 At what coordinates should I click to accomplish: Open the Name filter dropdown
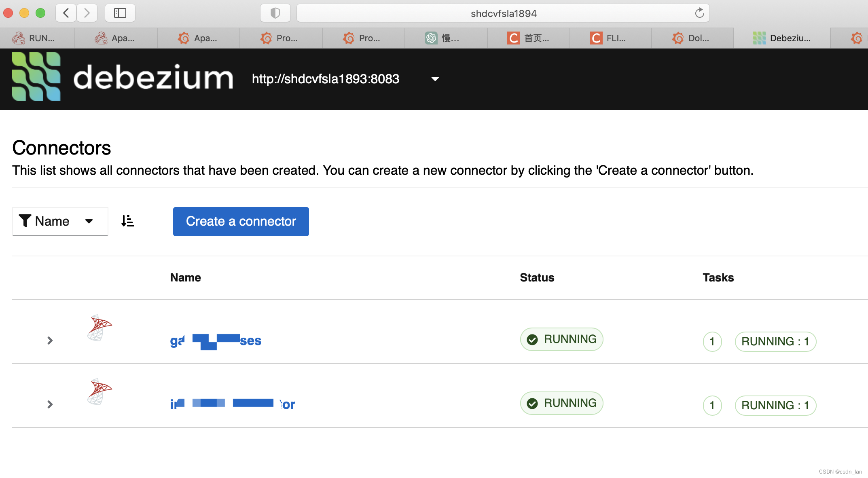(60, 221)
